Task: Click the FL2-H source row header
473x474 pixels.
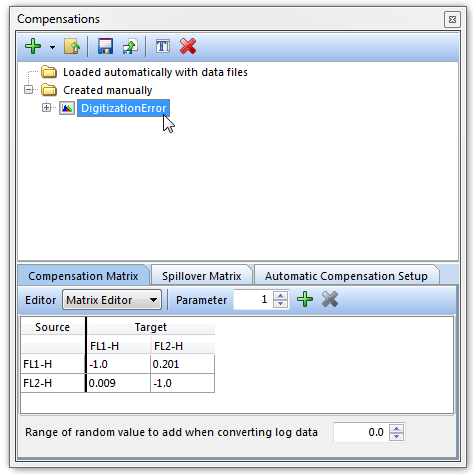Action: [53, 383]
